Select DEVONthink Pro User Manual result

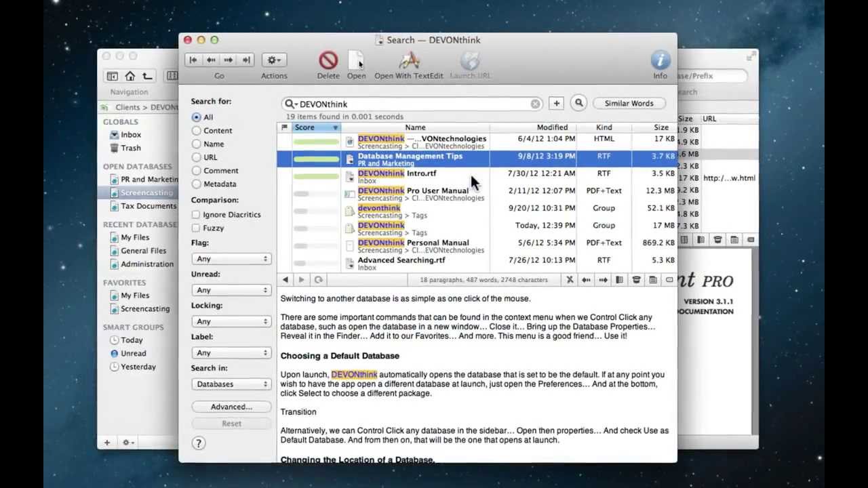coord(477,195)
